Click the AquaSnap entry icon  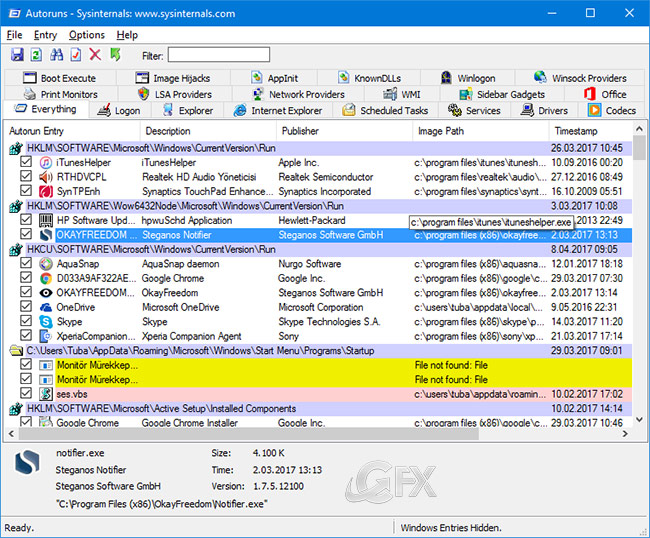point(46,264)
